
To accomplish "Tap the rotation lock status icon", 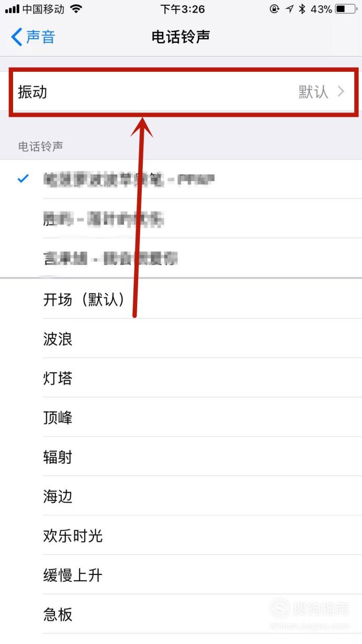I will tap(275, 9).
